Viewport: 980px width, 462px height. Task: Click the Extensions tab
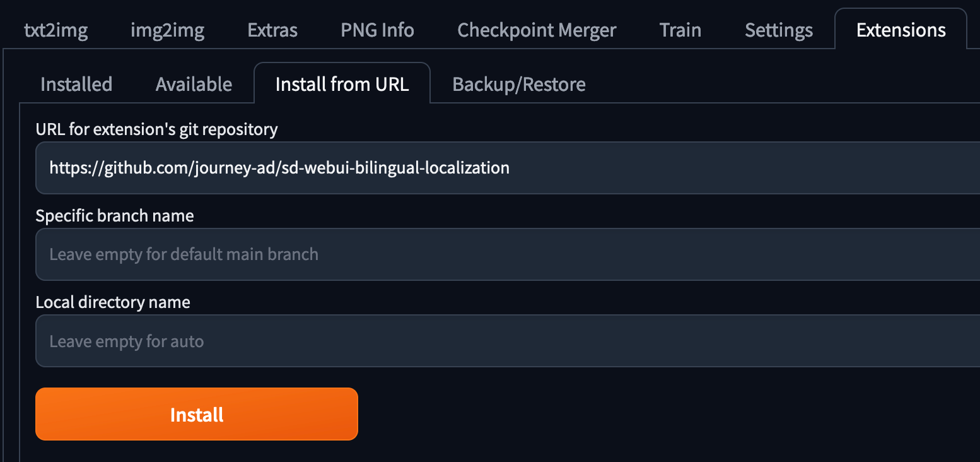tap(901, 30)
